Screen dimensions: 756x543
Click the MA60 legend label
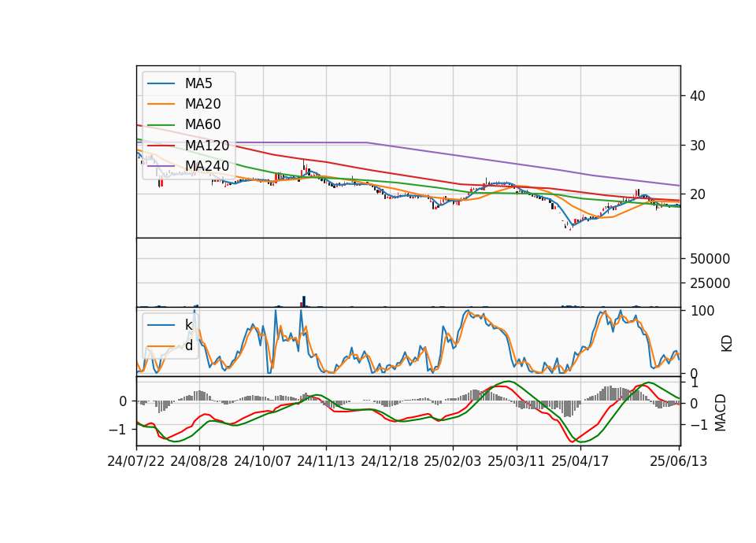(202, 125)
